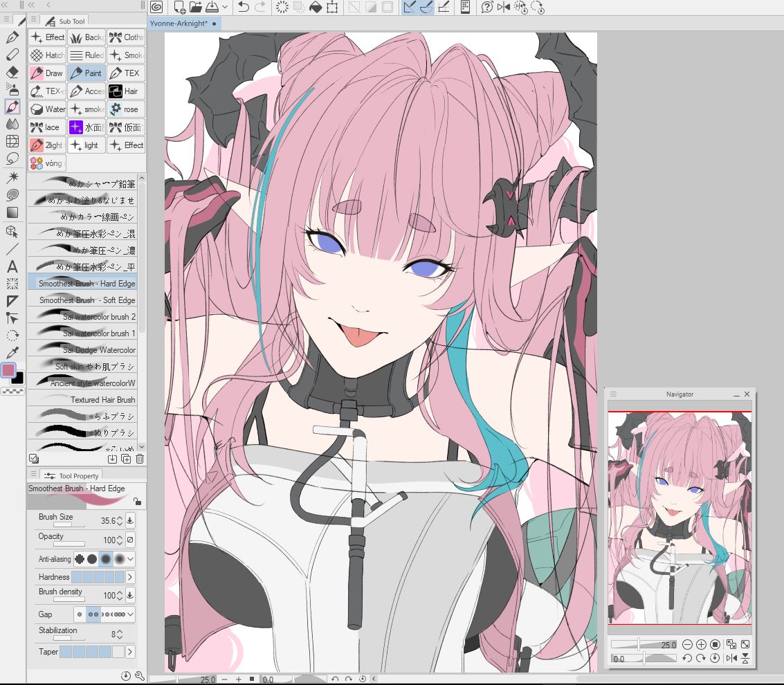The image size is (784, 685).
Task: Select the Fill bucket tool
Action: [x=12, y=194]
